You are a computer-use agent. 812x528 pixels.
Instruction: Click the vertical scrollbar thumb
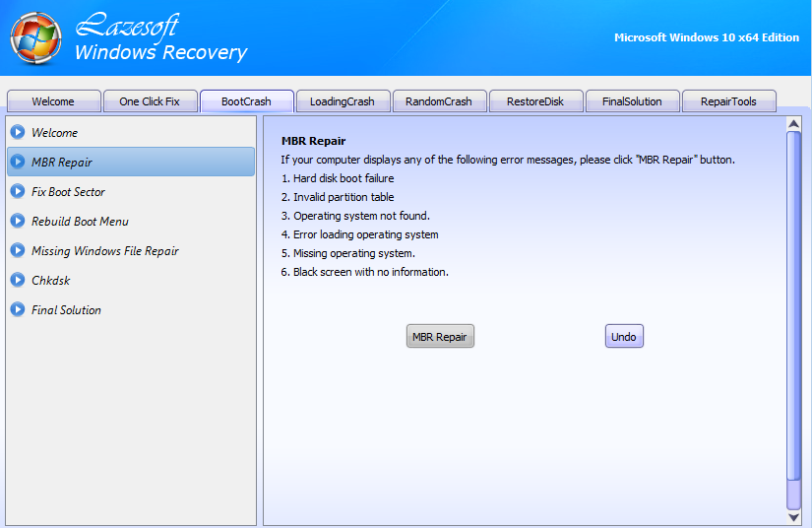pos(793,304)
